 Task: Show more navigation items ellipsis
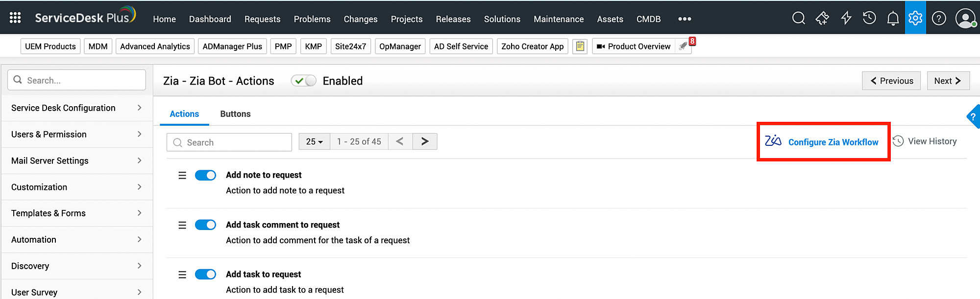(x=685, y=19)
